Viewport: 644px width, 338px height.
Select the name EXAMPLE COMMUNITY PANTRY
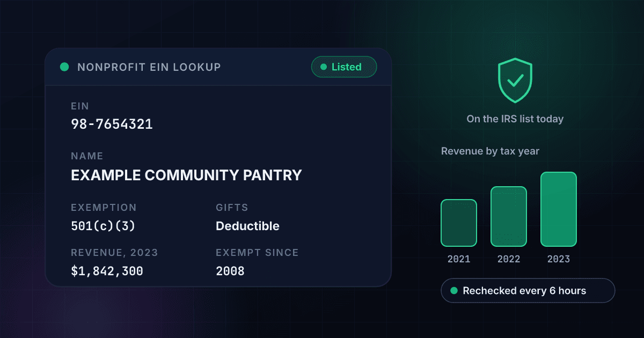pos(186,175)
